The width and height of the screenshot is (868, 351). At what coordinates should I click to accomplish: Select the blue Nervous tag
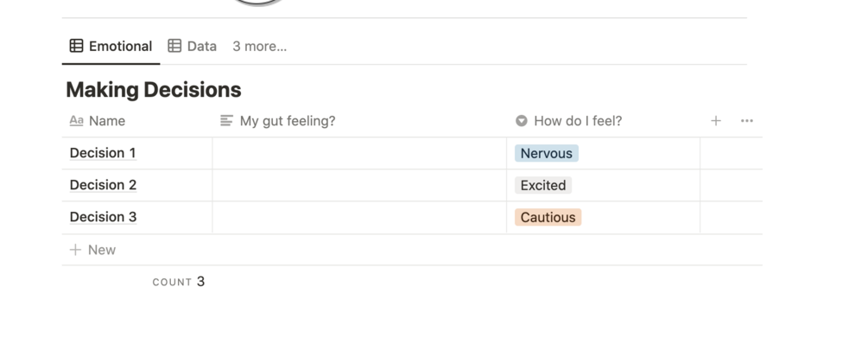[x=546, y=153]
